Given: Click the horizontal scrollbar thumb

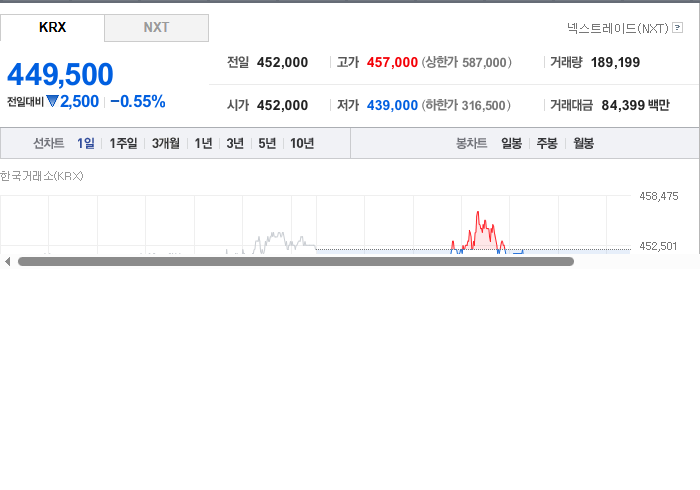Looking at the screenshot, I should [x=296, y=262].
